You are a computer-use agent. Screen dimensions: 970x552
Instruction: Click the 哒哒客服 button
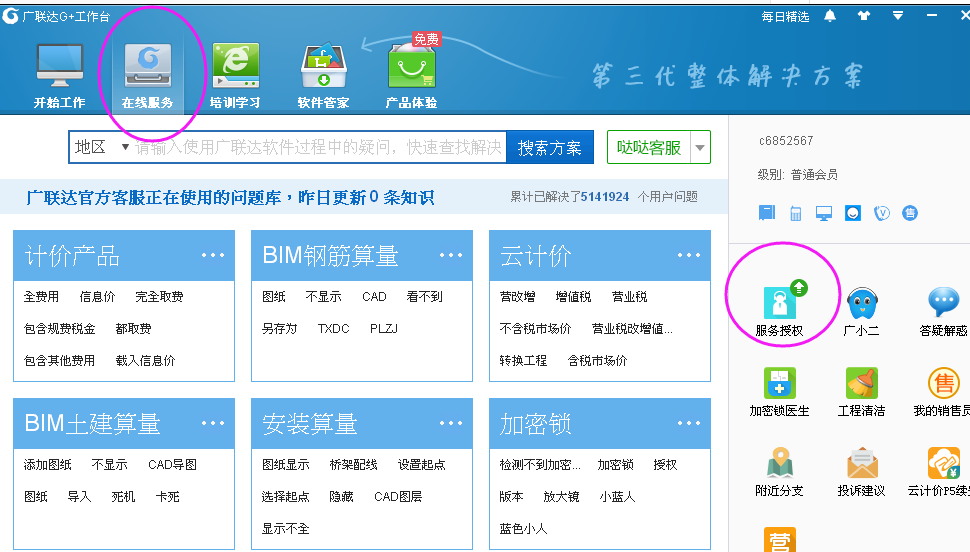click(x=649, y=147)
